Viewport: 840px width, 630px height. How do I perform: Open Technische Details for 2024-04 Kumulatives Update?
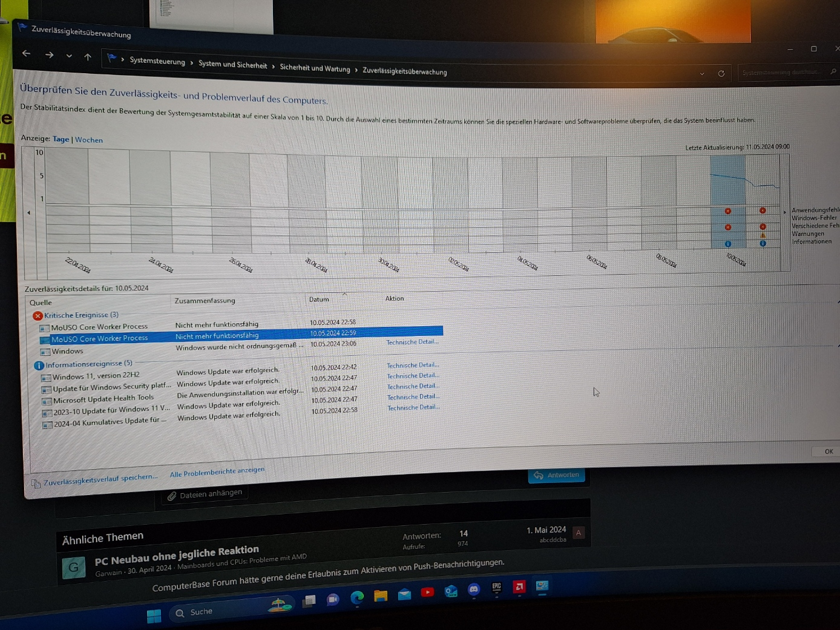[x=413, y=407]
